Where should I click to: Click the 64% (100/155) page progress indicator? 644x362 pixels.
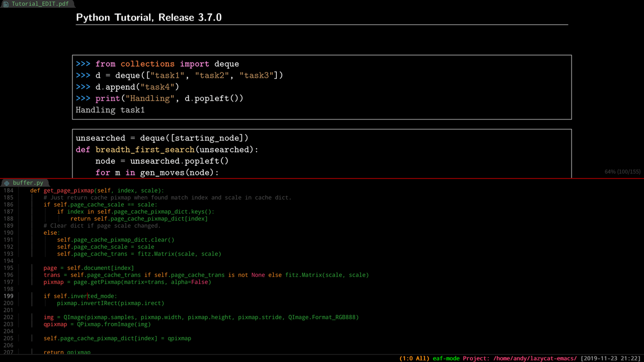tap(622, 172)
